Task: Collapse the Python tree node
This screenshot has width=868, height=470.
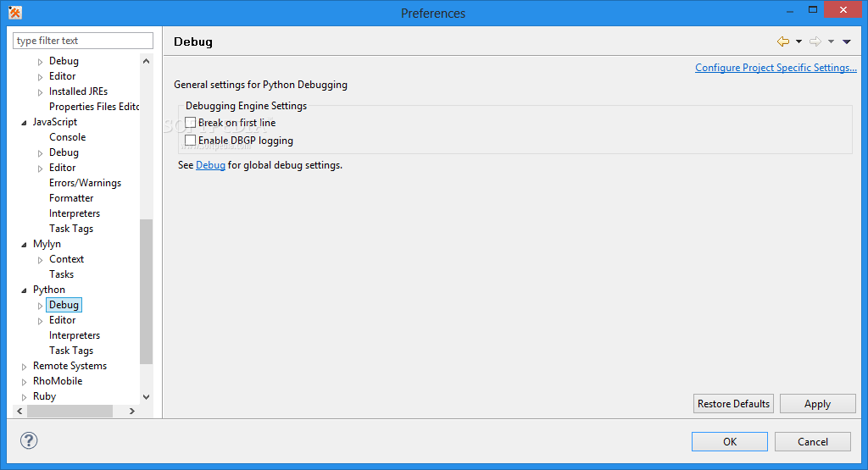Action: click(x=24, y=290)
